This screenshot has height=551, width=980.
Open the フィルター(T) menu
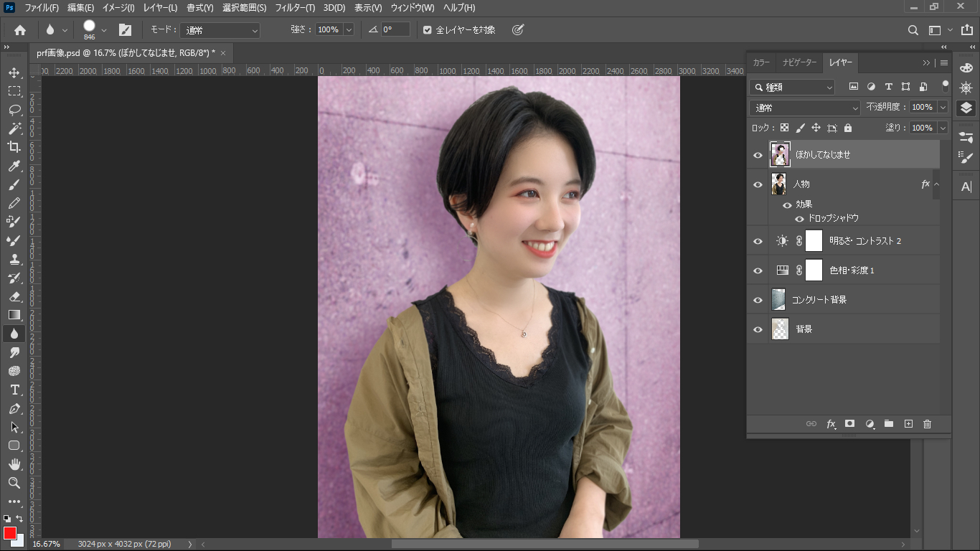tap(293, 8)
